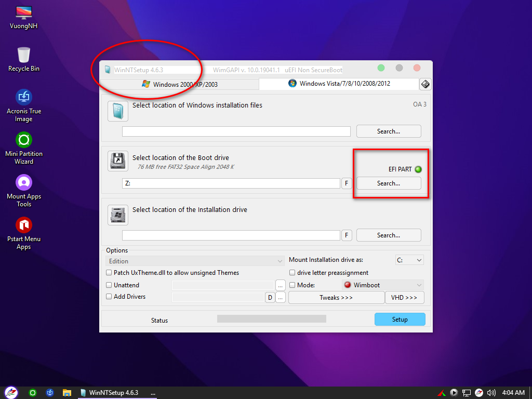This screenshot has width=532, height=399.
Task: Click the Status progress bar
Action: click(x=271, y=318)
